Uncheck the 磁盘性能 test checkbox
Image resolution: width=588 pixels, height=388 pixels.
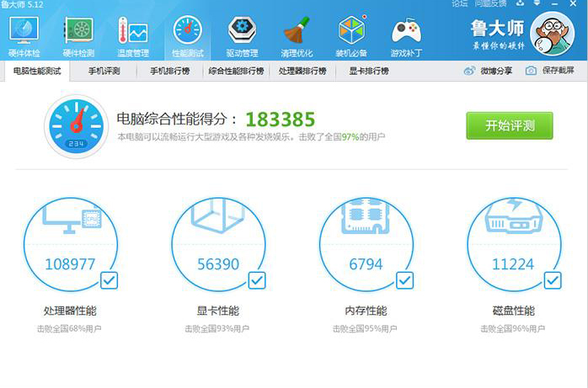tap(553, 280)
